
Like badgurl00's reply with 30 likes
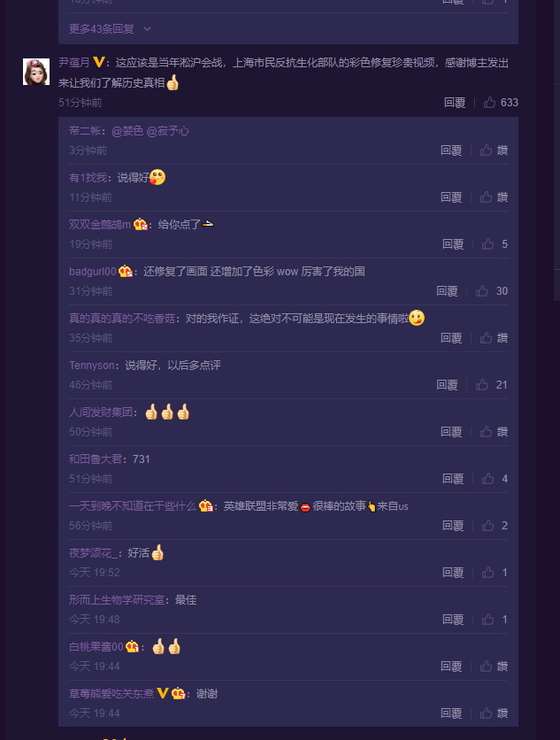coord(481,290)
